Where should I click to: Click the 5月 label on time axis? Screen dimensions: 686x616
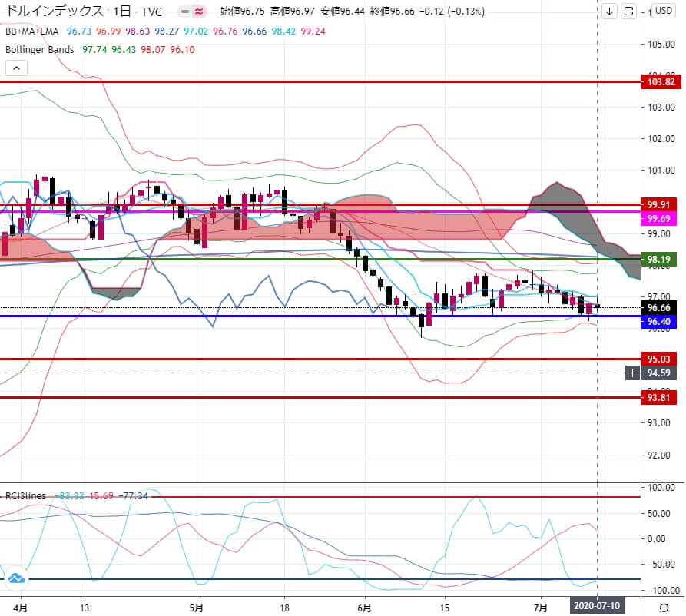[197, 608]
